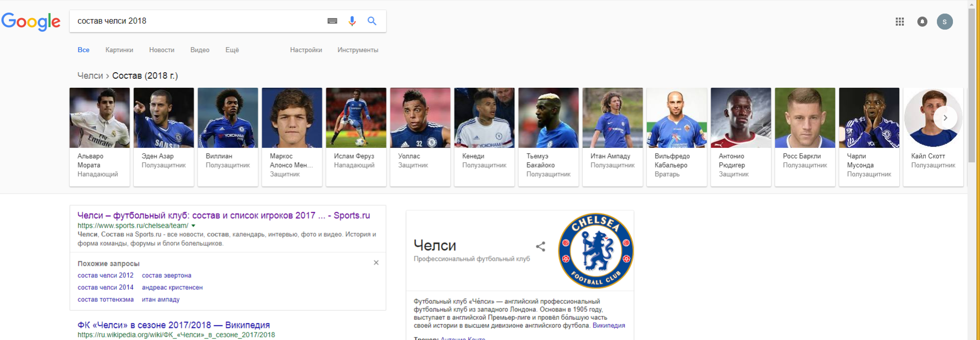
Task: Expand the sports.ru URL dropdown arrow
Action: [193, 226]
